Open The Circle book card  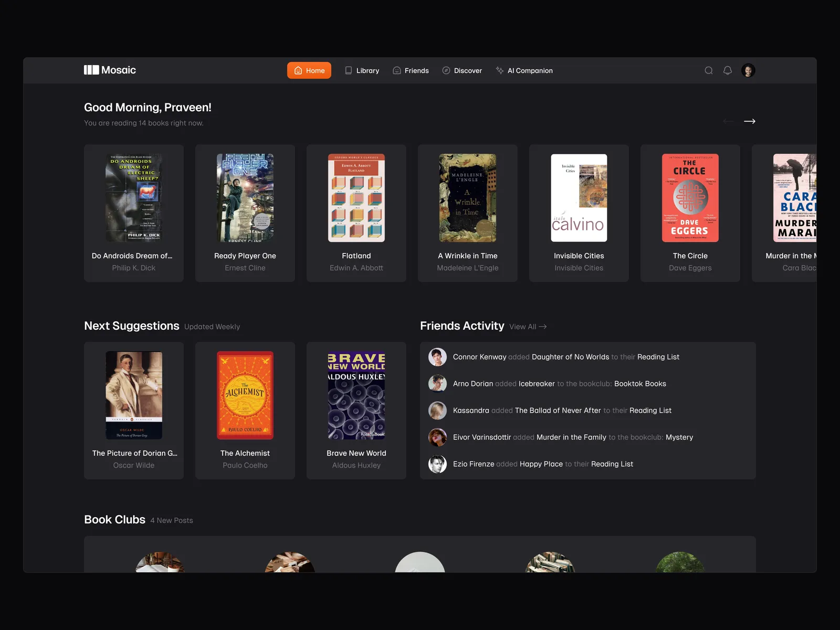pyautogui.click(x=690, y=213)
